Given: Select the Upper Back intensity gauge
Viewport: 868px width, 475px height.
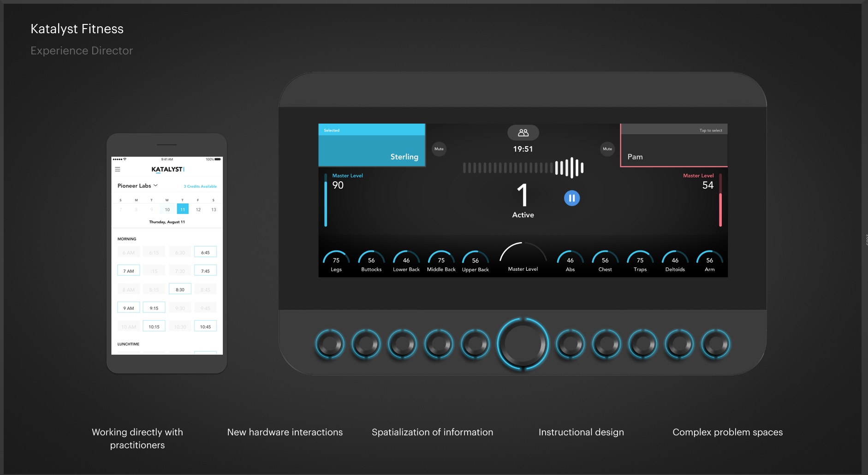Looking at the screenshot, I should pos(476,261).
